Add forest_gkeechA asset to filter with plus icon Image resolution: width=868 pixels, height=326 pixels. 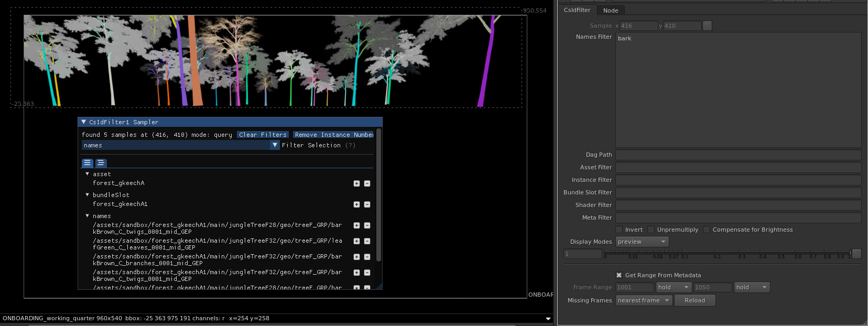356,183
